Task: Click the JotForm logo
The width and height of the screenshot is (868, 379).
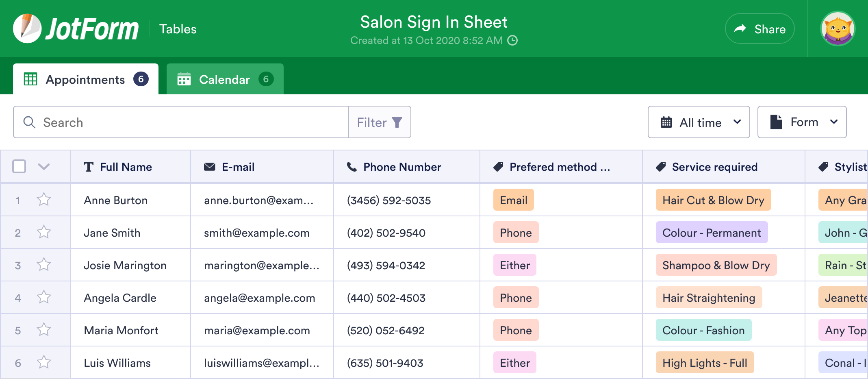Action: (x=76, y=28)
